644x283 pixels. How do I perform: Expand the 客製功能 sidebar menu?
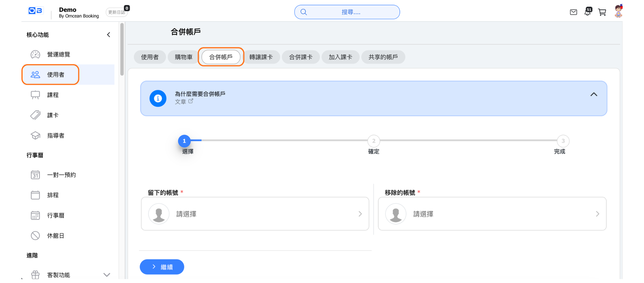point(107,275)
